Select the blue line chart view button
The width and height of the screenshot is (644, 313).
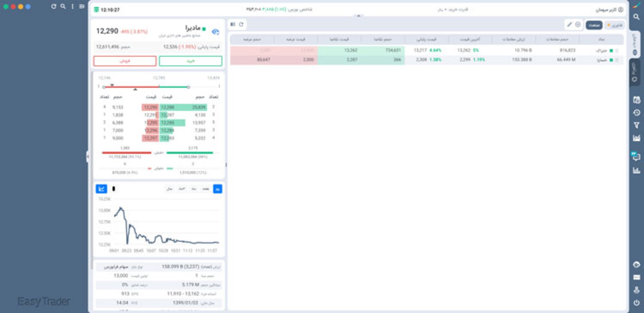coord(101,189)
